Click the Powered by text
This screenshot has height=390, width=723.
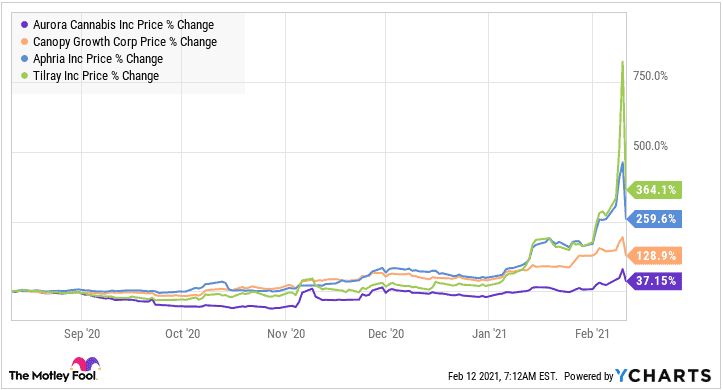coord(589,377)
